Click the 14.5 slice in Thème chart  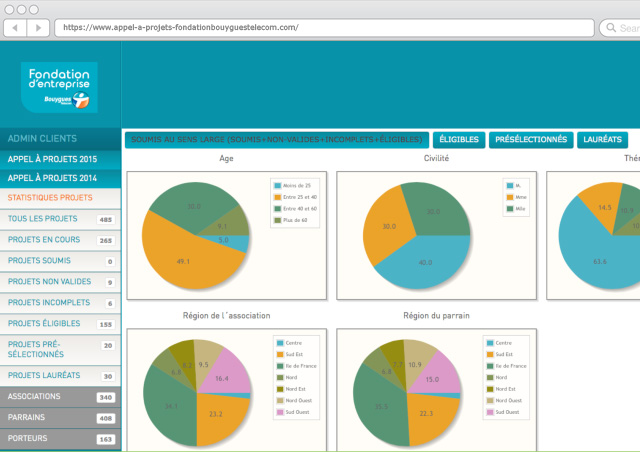[604, 207]
